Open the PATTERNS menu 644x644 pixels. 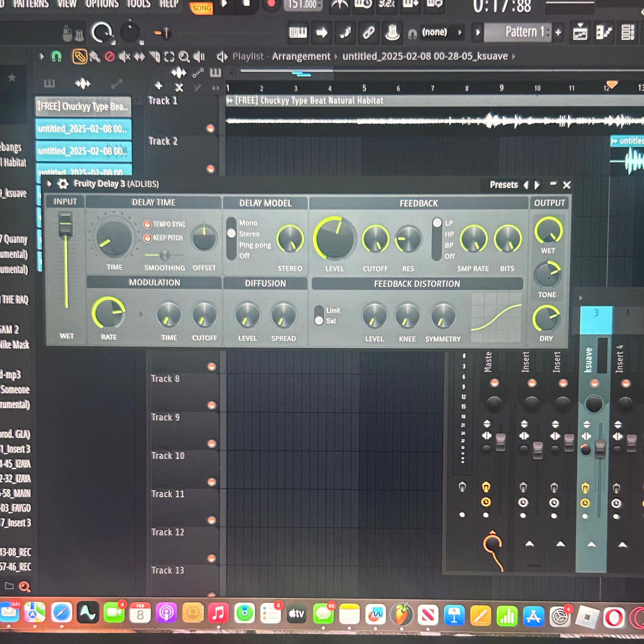(31, 4)
